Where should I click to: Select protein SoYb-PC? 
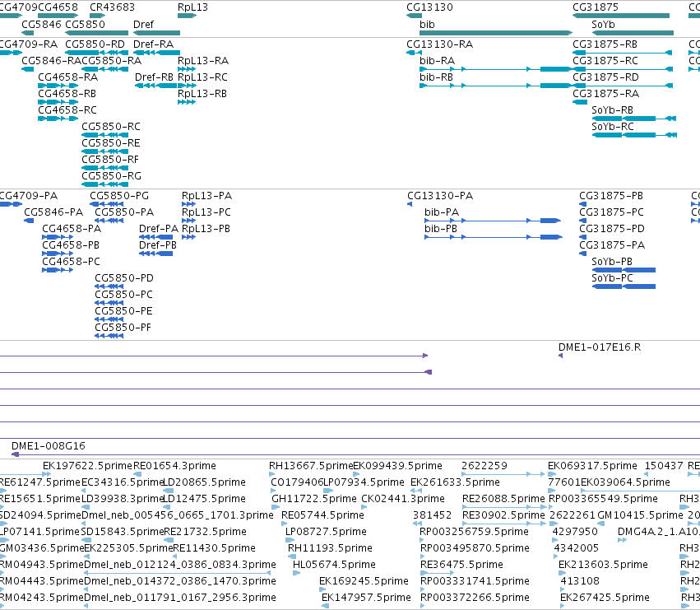click(613, 277)
